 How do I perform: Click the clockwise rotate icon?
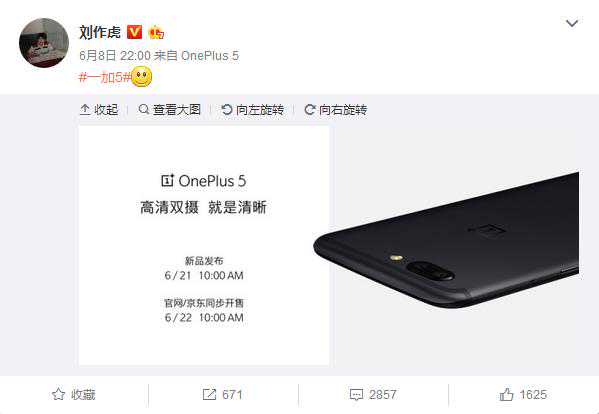pyautogui.click(x=309, y=110)
